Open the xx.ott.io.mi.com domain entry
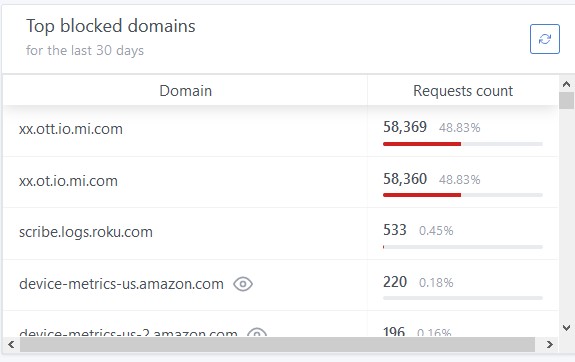 pos(71,129)
